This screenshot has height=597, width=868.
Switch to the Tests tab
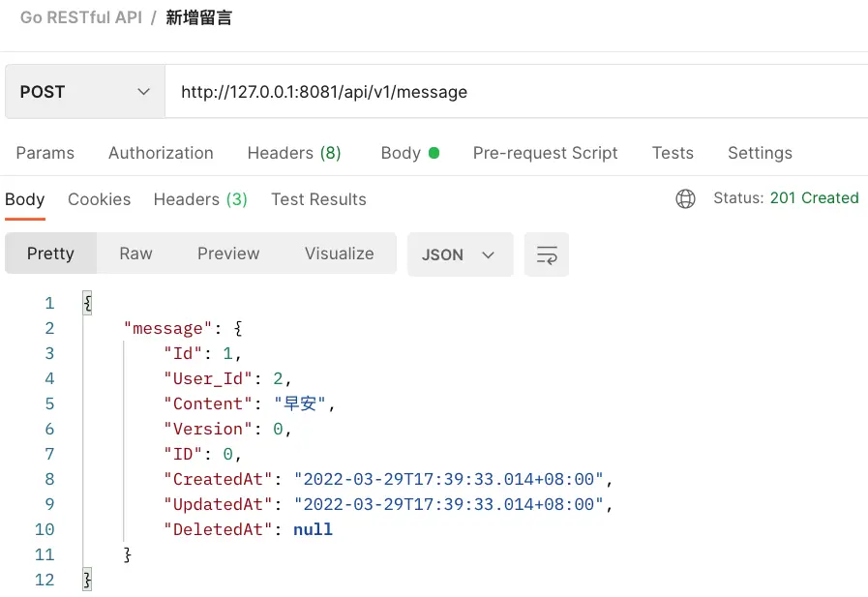[x=673, y=153]
